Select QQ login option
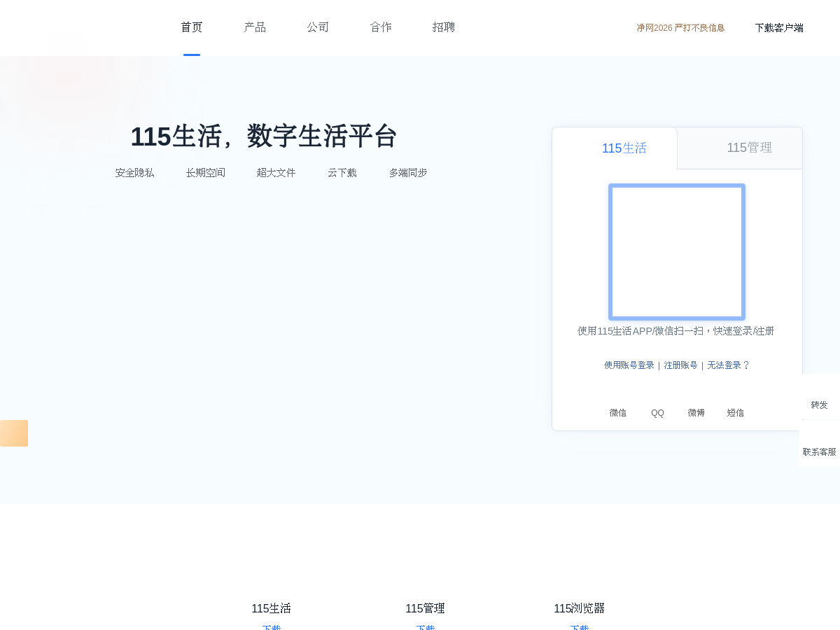 (657, 412)
